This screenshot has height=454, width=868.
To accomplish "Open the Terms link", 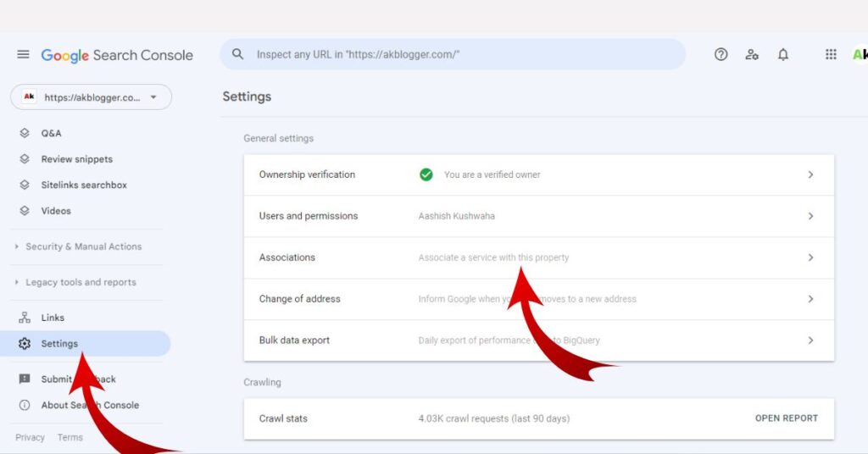I will pos(70,437).
